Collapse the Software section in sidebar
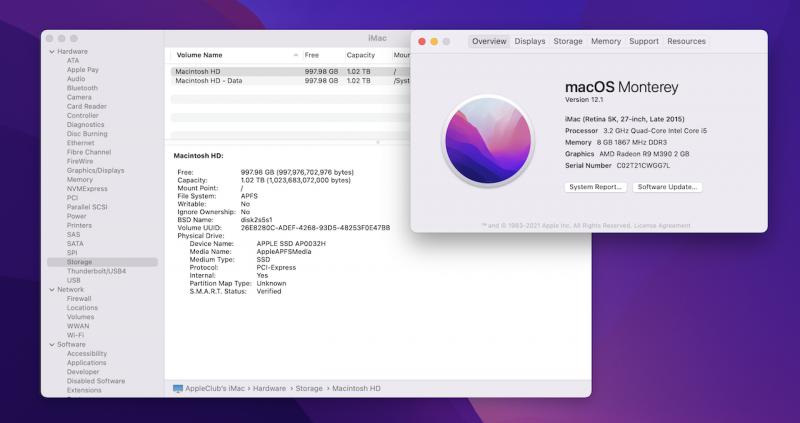The image size is (800, 423). 52,344
